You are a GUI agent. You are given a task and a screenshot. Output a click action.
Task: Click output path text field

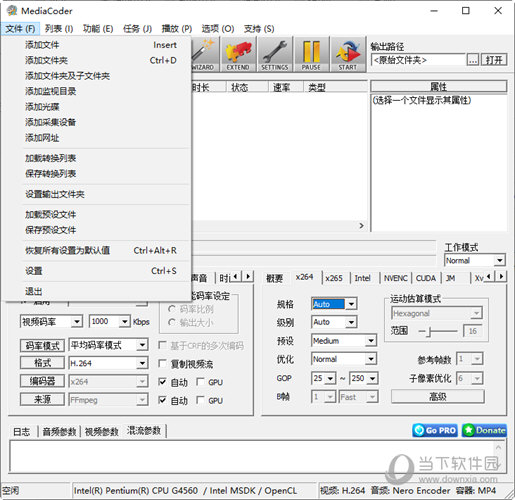(x=418, y=60)
